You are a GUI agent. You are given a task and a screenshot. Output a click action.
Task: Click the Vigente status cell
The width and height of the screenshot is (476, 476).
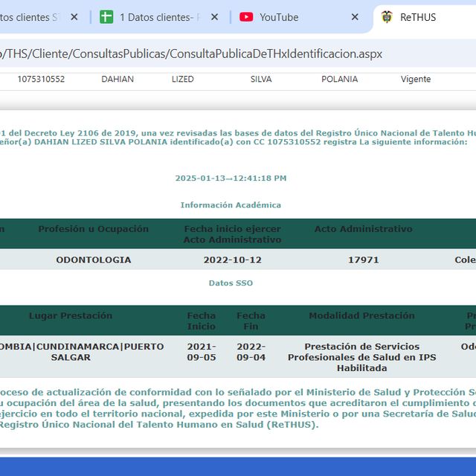(416, 80)
